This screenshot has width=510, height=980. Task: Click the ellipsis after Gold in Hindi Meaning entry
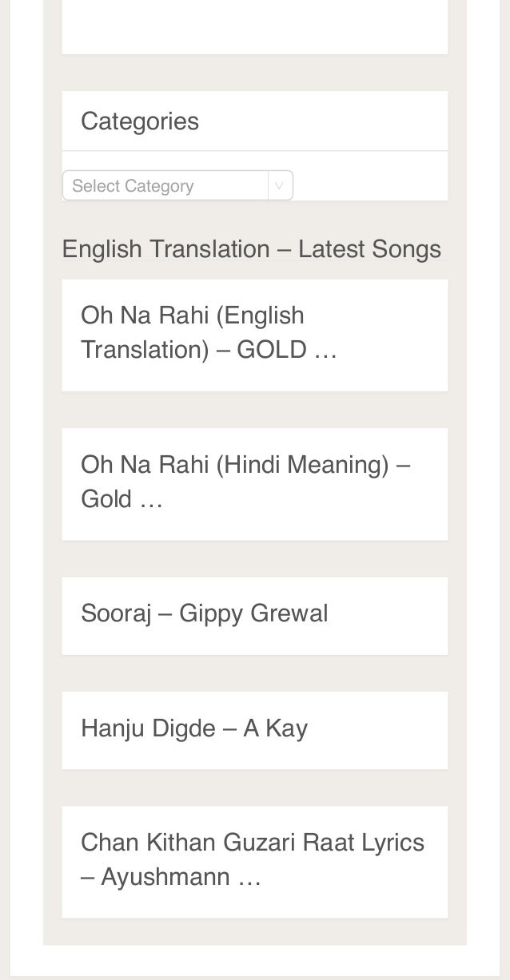coord(151,500)
